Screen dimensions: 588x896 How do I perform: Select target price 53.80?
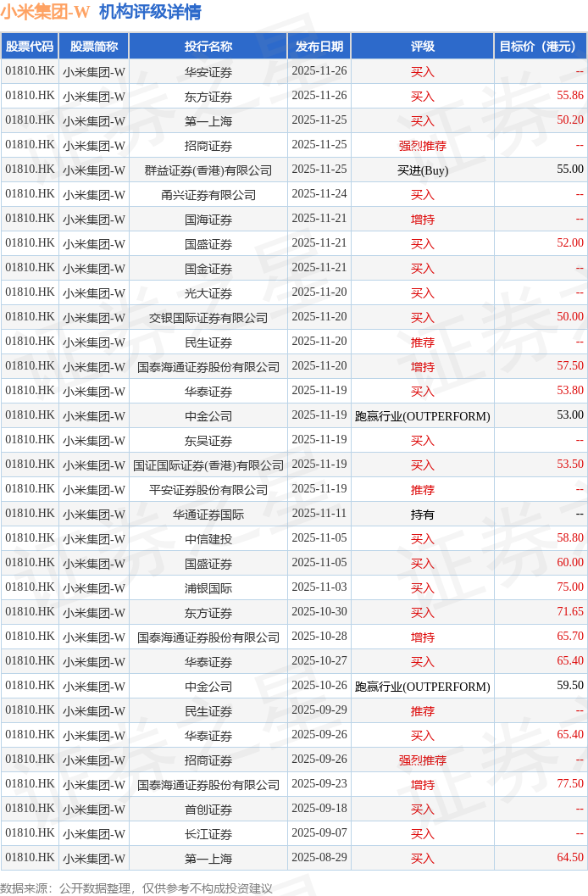pyautogui.click(x=569, y=390)
